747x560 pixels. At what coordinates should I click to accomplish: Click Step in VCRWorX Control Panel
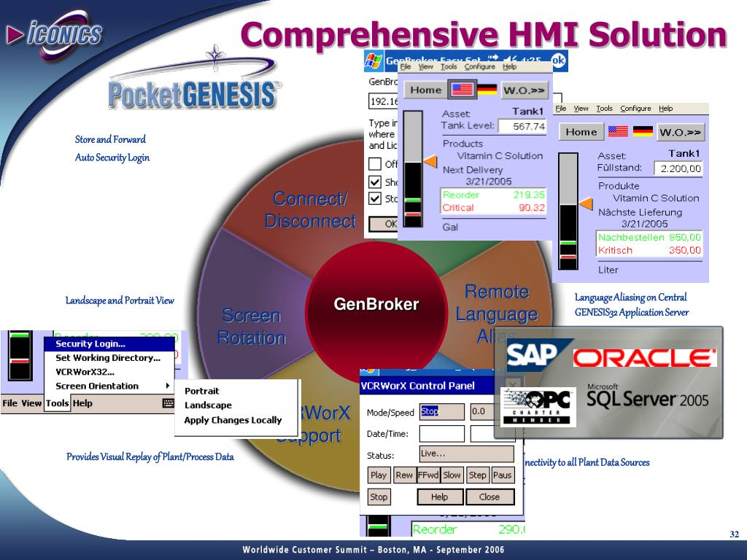pyautogui.click(x=477, y=475)
